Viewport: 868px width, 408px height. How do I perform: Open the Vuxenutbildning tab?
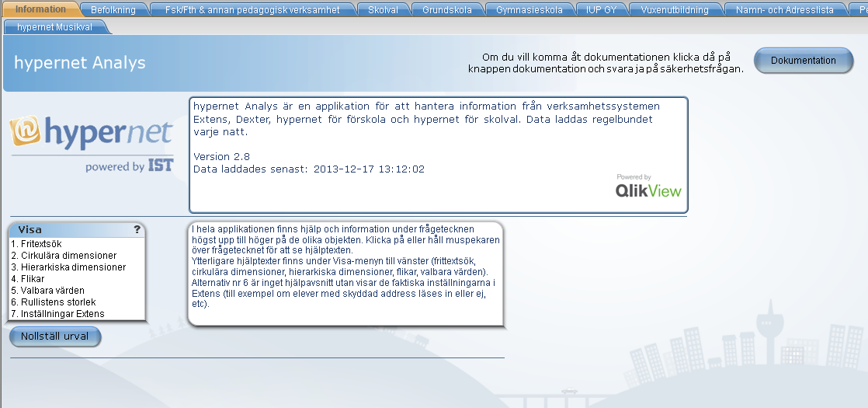tap(675, 10)
